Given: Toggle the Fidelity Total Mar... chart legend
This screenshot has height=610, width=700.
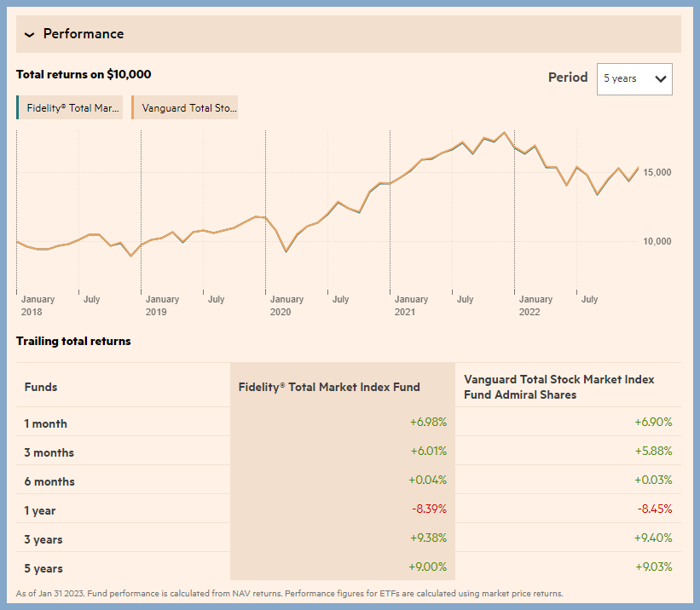Looking at the screenshot, I should click(70, 107).
